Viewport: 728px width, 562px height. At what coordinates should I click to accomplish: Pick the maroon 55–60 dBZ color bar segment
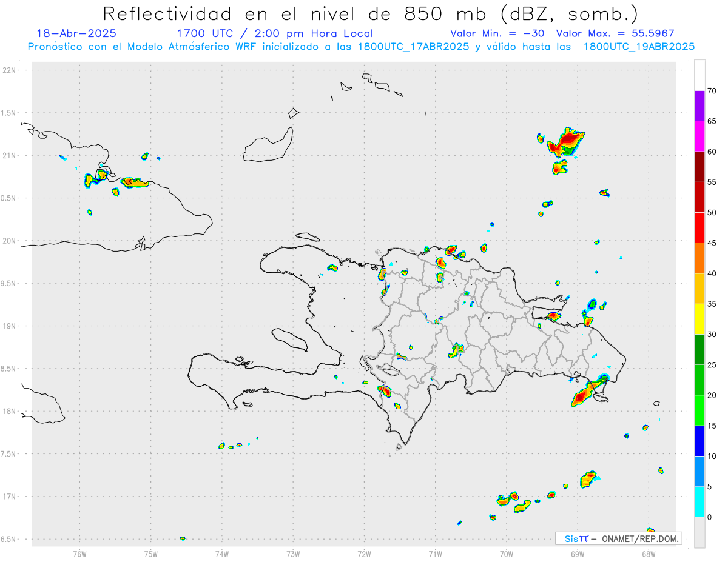pyautogui.click(x=699, y=167)
